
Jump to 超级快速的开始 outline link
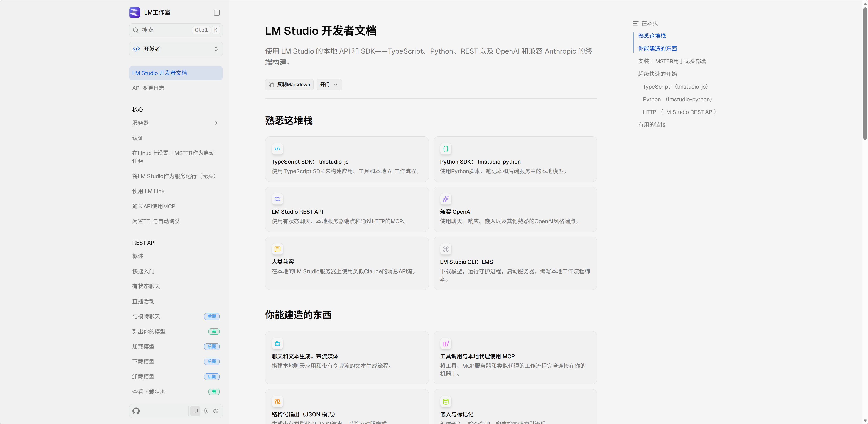click(x=657, y=74)
